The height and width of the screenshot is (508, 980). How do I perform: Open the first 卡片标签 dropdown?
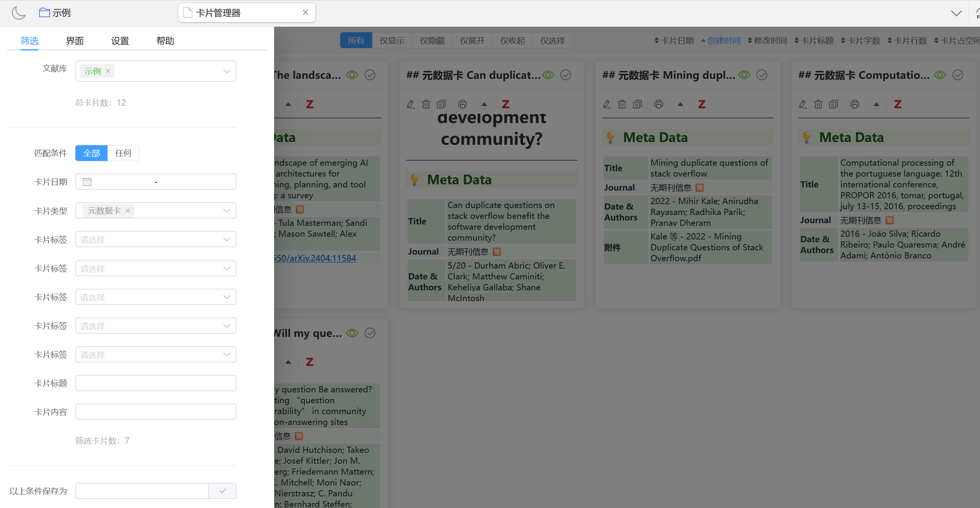coord(155,239)
